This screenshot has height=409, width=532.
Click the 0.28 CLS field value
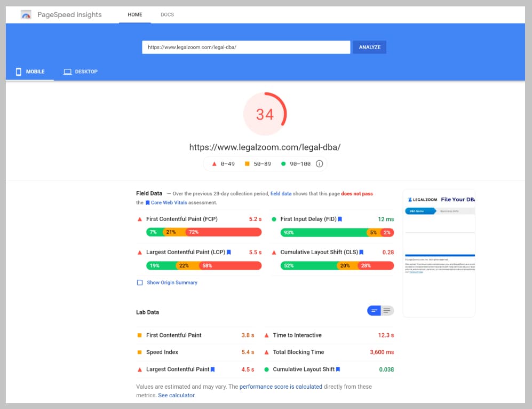(388, 252)
